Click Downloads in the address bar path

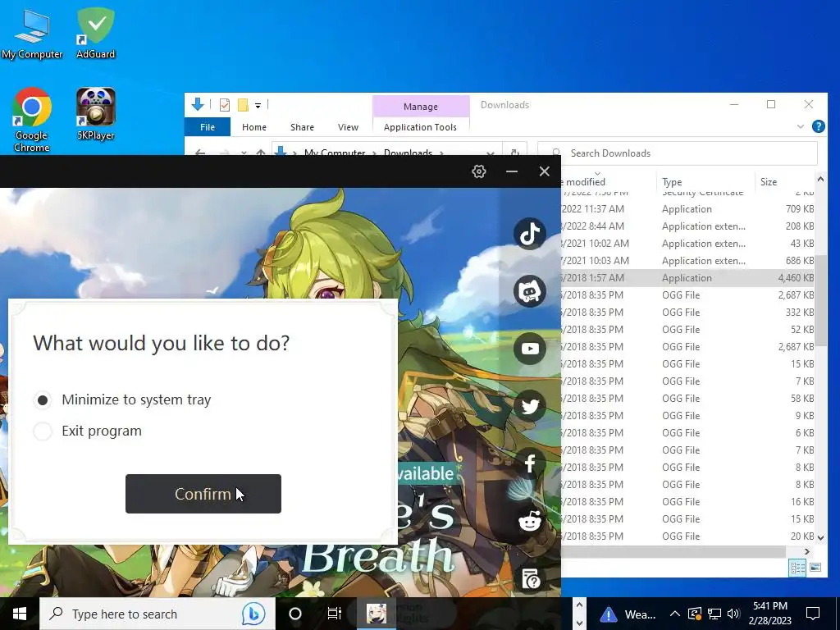[408, 152]
